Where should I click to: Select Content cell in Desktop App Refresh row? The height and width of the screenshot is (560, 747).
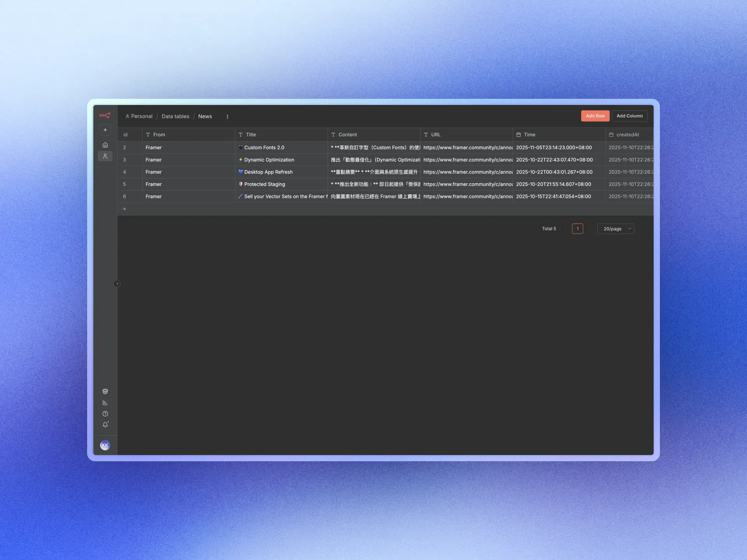[374, 172]
